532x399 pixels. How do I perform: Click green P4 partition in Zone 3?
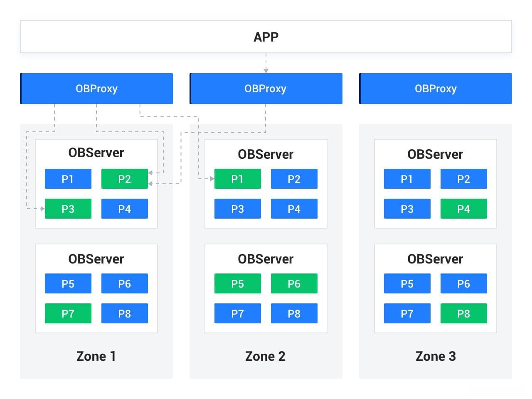point(464,209)
